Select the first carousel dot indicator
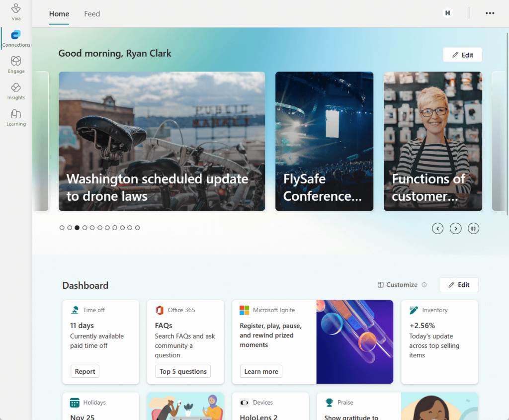 coord(62,228)
